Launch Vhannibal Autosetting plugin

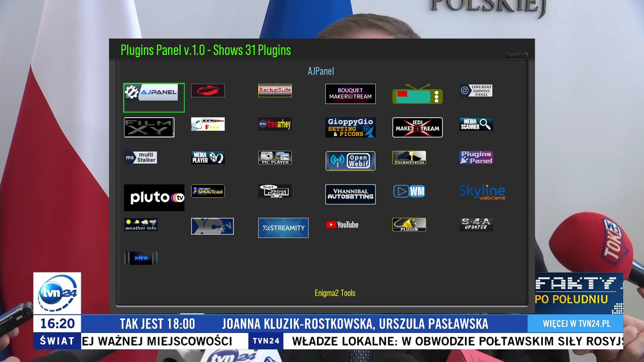350,195
